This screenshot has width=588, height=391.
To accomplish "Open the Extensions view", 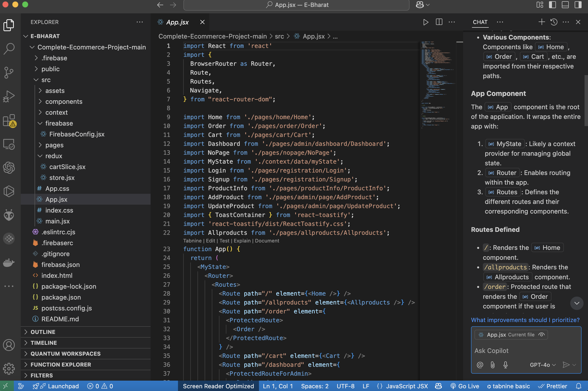I will point(9,120).
